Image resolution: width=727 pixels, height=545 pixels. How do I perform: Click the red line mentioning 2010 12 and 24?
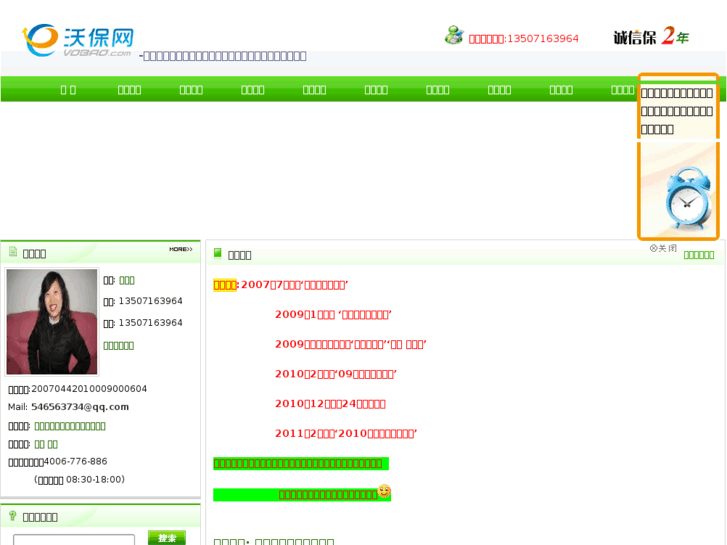(x=330, y=404)
